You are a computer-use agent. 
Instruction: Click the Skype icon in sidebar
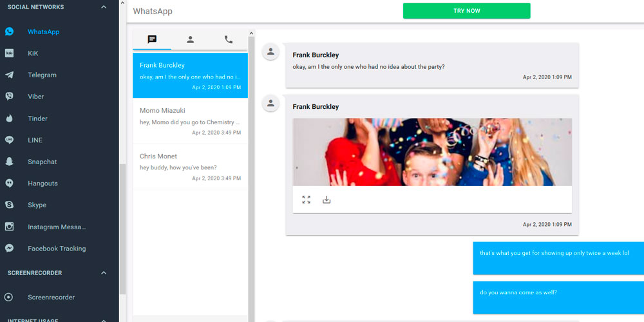click(x=9, y=205)
